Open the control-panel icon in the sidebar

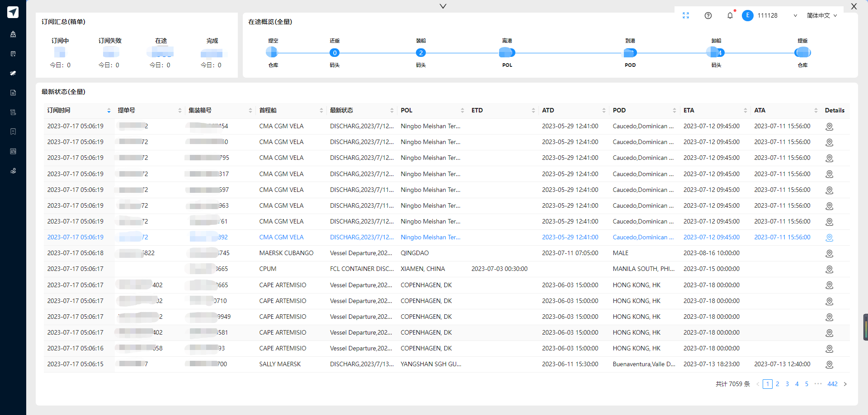pos(13,151)
